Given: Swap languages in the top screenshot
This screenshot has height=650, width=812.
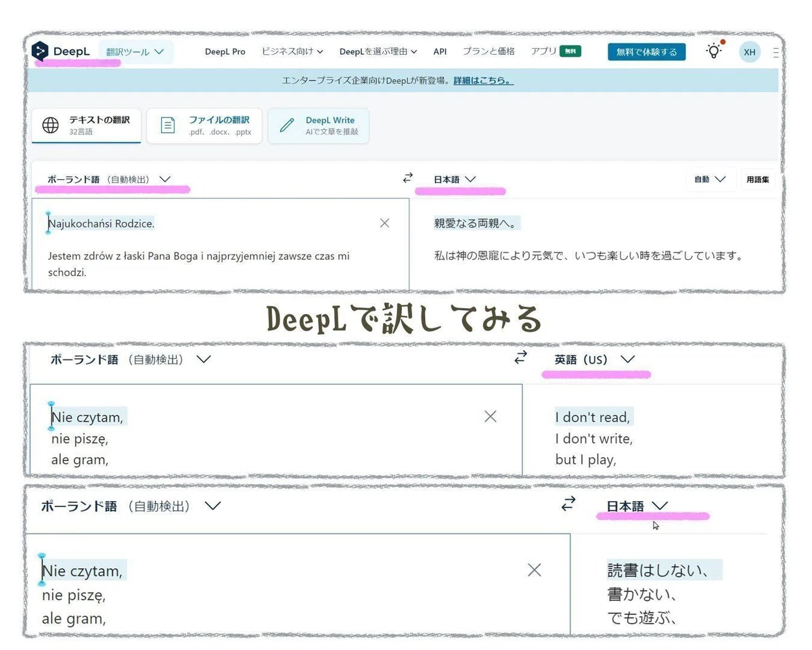Looking at the screenshot, I should coord(407,178).
